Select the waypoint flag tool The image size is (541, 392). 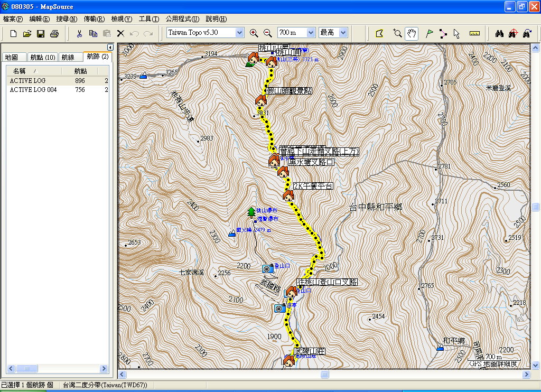pos(429,33)
